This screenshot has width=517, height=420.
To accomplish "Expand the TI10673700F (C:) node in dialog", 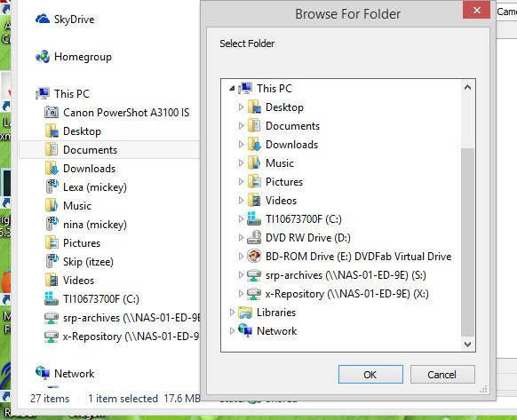I will coord(241,219).
